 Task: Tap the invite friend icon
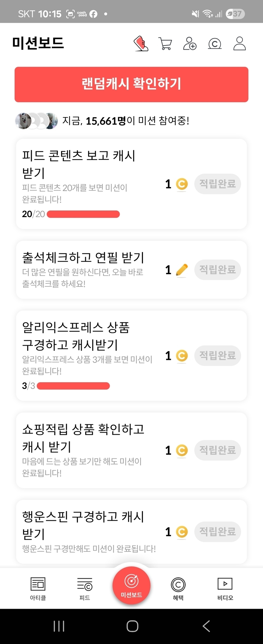190,44
